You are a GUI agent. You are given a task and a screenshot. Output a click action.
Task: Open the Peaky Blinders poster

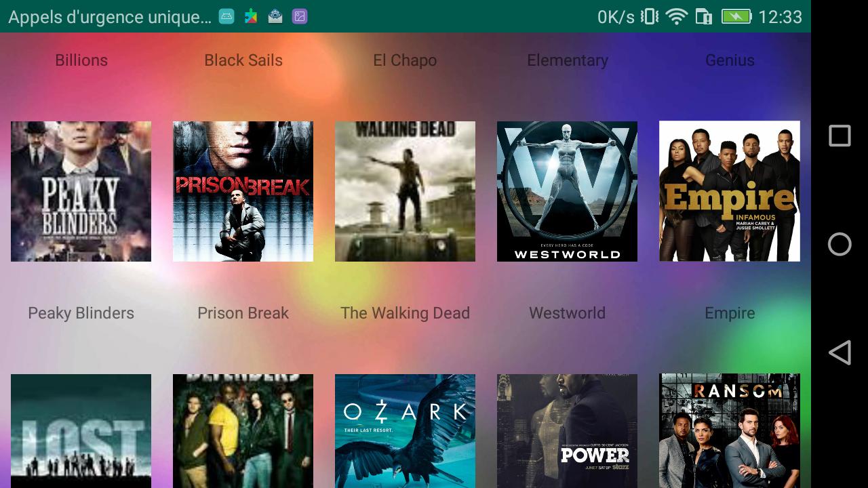pos(81,191)
